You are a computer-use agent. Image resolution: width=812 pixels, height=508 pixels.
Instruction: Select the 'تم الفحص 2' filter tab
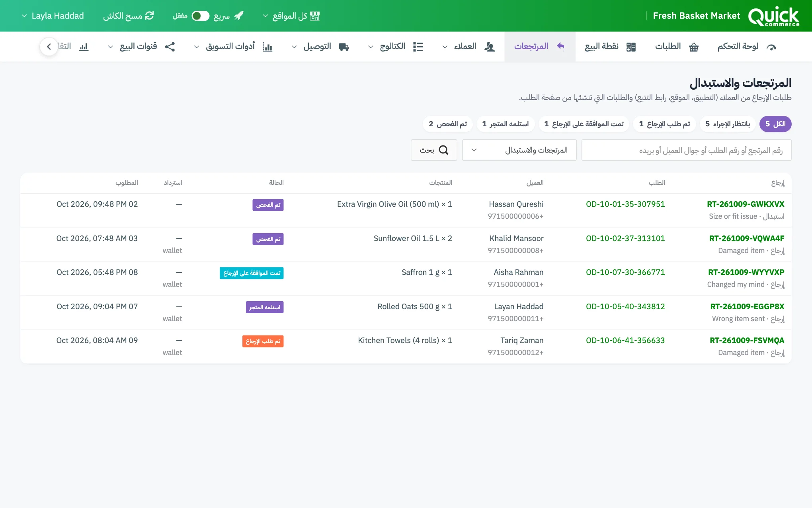[x=448, y=124]
